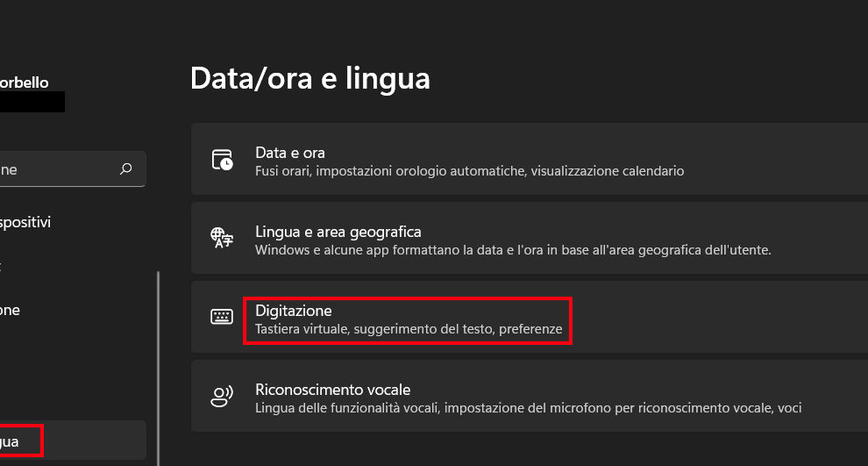868x466 pixels.
Task: Click the "Fusi orari, impostazioni orologio automatiche" description
Action: pos(469,171)
